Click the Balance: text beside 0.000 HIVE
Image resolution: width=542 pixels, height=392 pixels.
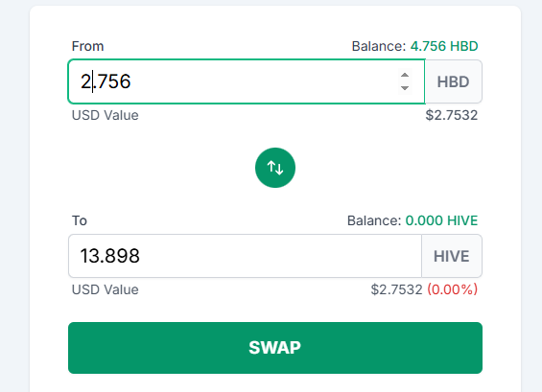coord(374,220)
